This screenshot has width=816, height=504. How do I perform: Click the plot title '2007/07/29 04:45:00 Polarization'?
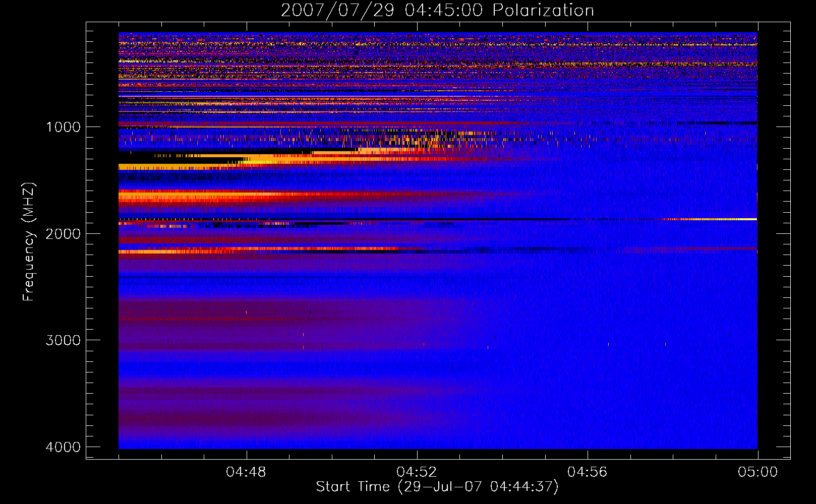(x=437, y=10)
